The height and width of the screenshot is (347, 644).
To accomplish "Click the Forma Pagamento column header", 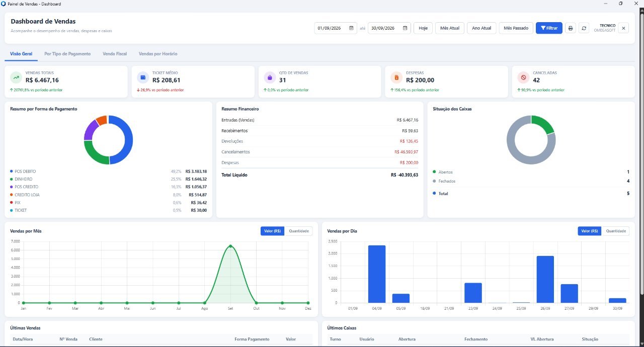I will [252, 339].
